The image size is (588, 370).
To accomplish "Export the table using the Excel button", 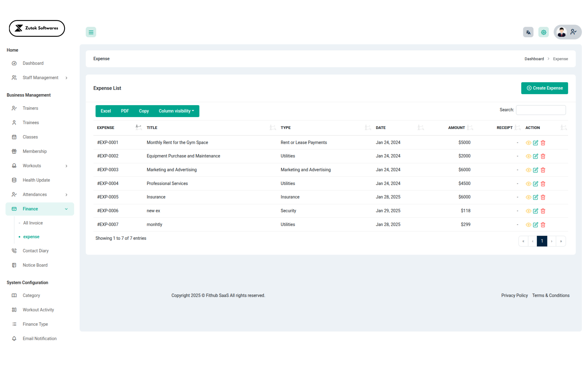I will (x=106, y=111).
